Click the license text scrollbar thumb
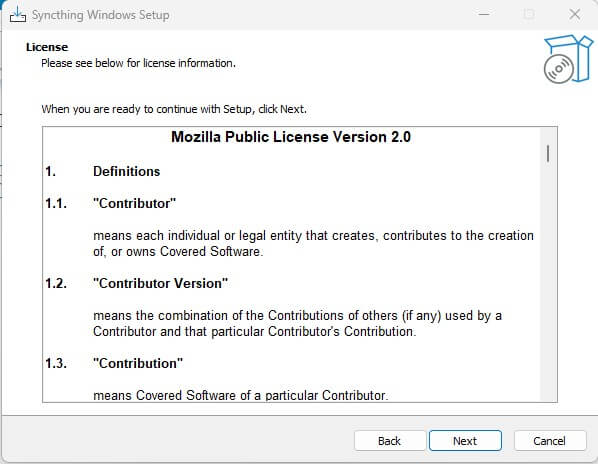The width and height of the screenshot is (598, 464). 548,154
